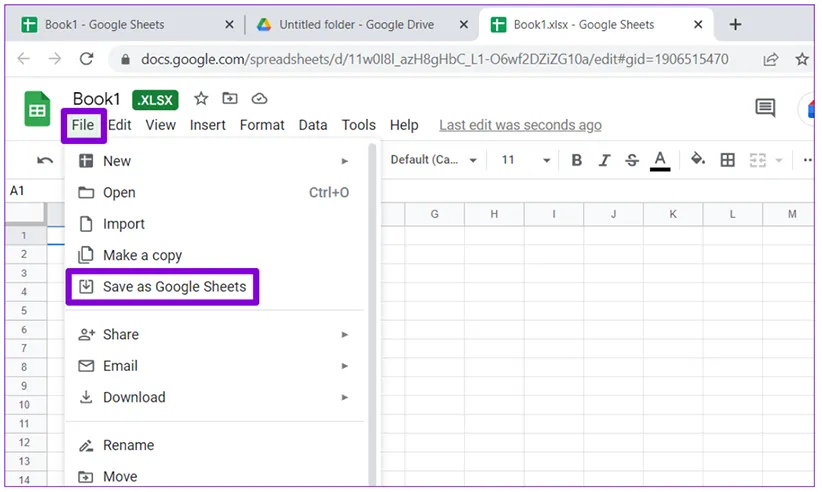This screenshot has width=822, height=492.
Task: Open the Insert menu
Action: click(x=207, y=125)
